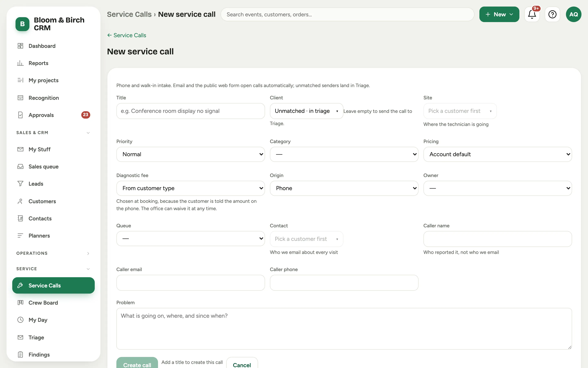Open Client selector showing Unmatched in triage
This screenshot has height=368, width=588.
pos(306,111)
